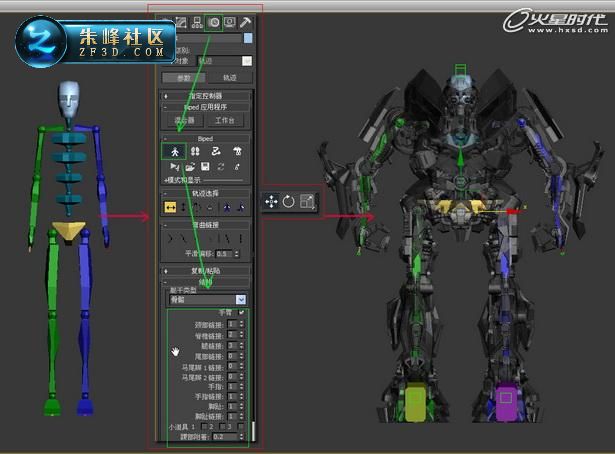
Task: Collapse the Biped rollout header
Action: pyautogui.click(x=205, y=139)
